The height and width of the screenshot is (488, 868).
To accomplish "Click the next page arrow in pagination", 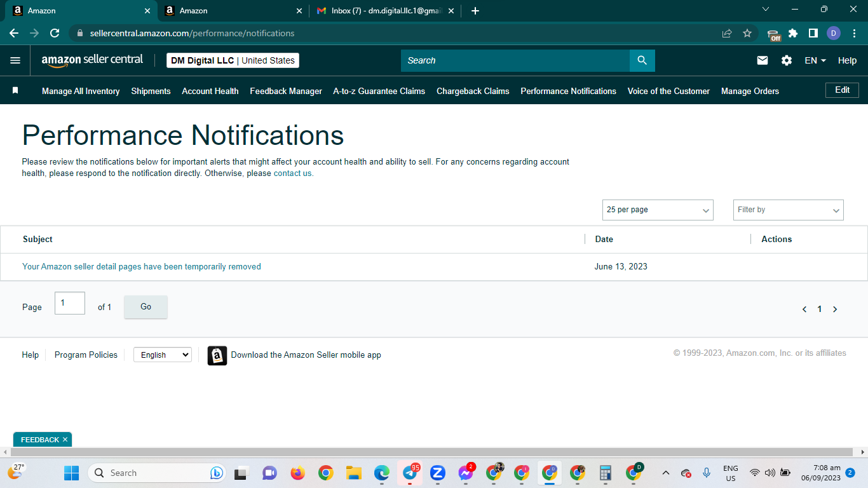I will point(835,309).
